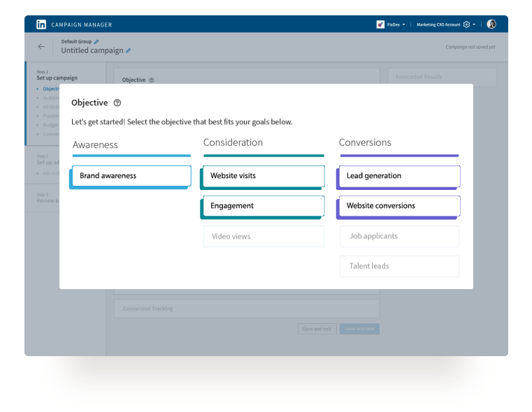This screenshot has width=532, height=412.
Task: Click the LinkedIn logo icon
Action: click(x=41, y=24)
